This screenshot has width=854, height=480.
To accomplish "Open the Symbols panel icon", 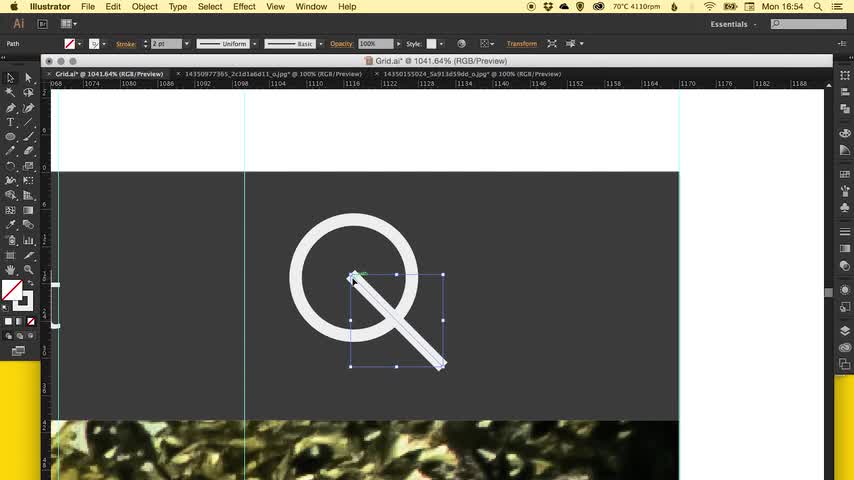I will 845,208.
